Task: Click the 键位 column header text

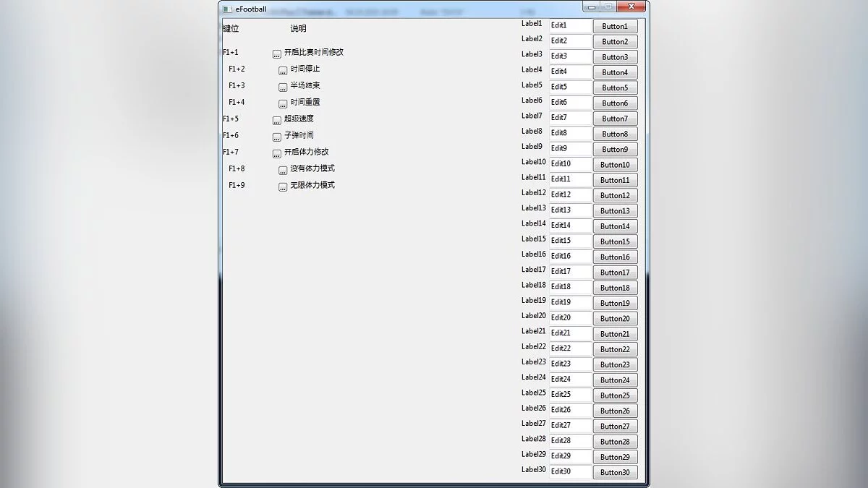Action: [231, 29]
